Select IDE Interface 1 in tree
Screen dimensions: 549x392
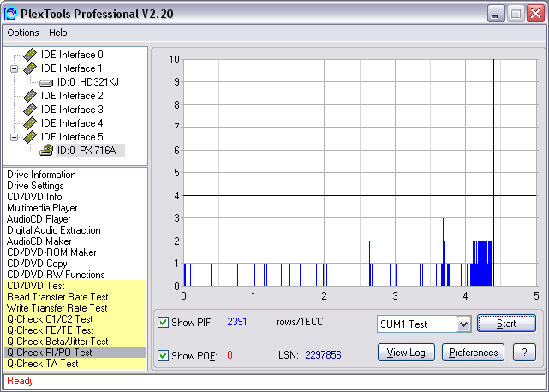71,68
